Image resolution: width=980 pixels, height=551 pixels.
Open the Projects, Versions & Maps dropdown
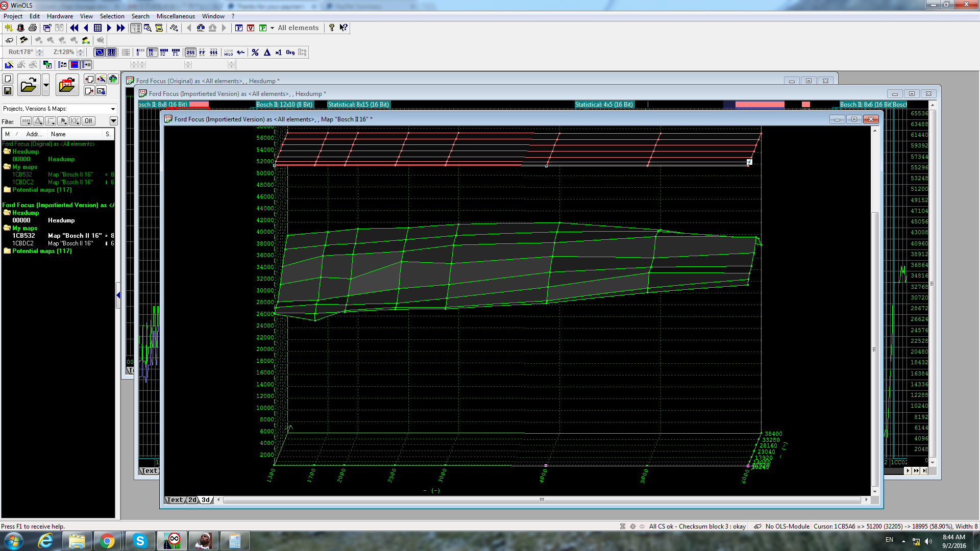pos(113,109)
